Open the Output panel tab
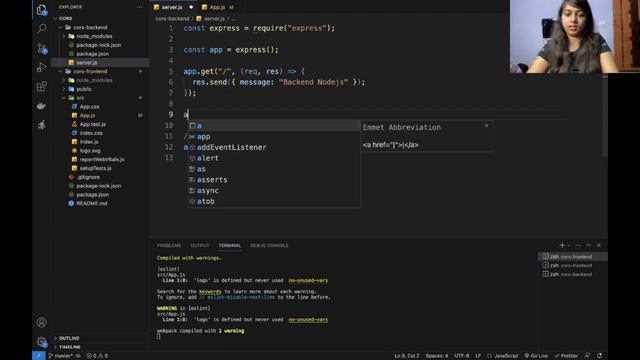 (x=200, y=245)
